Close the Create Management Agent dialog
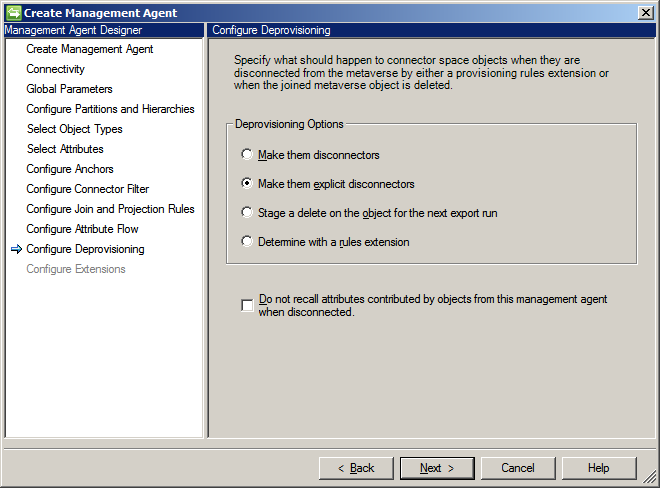Screen dimensions: 660x488 (646, 12)
